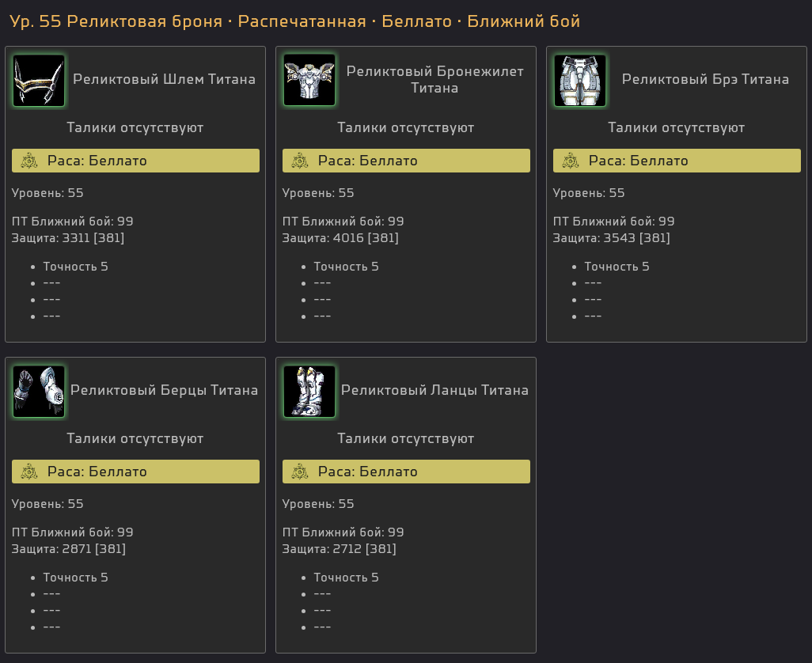Click ПТ Ближний бой: 99 in the Берцы Титана card
The height and width of the screenshot is (663, 812).
coord(73,532)
